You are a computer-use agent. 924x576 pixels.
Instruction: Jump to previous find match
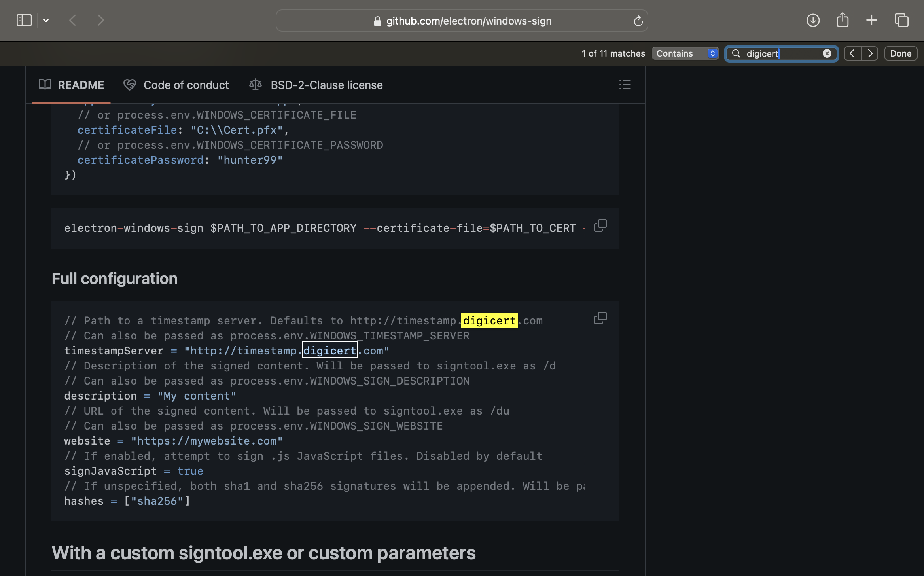(x=852, y=53)
